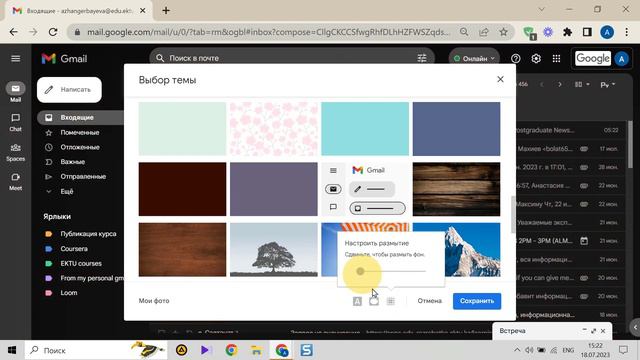The image size is (640, 360).
Task: Open Google apps grid
Action: coord(556,58)
